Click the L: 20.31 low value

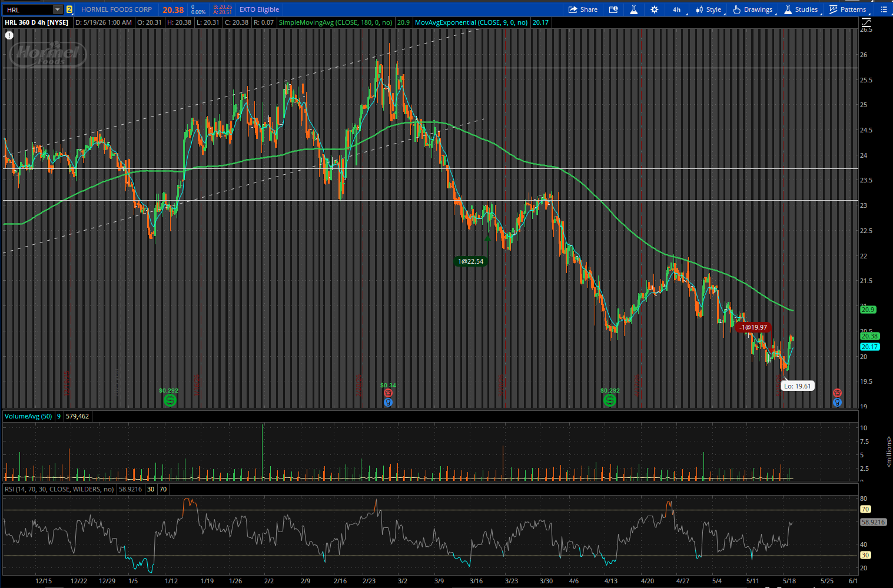(208, 22)
